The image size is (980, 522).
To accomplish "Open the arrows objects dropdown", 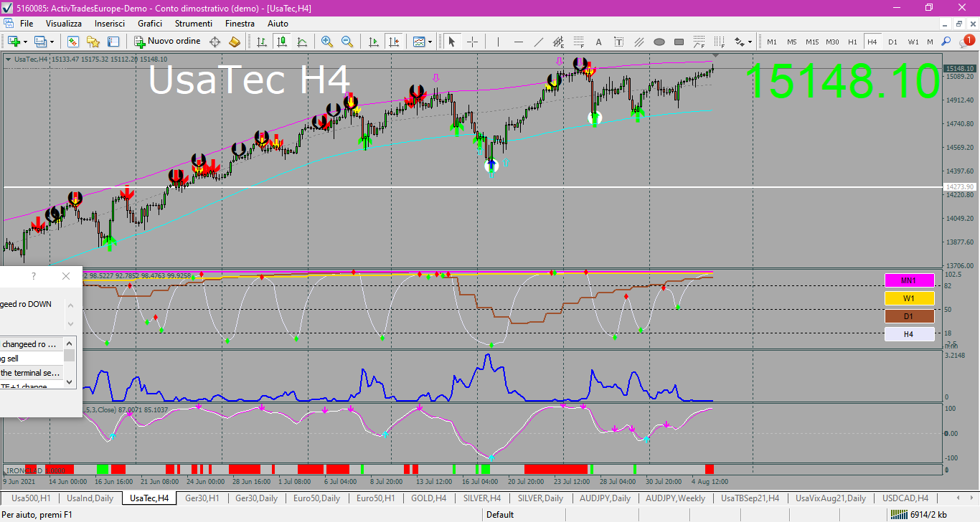I will pyautogui.click(x=743, y=42).
